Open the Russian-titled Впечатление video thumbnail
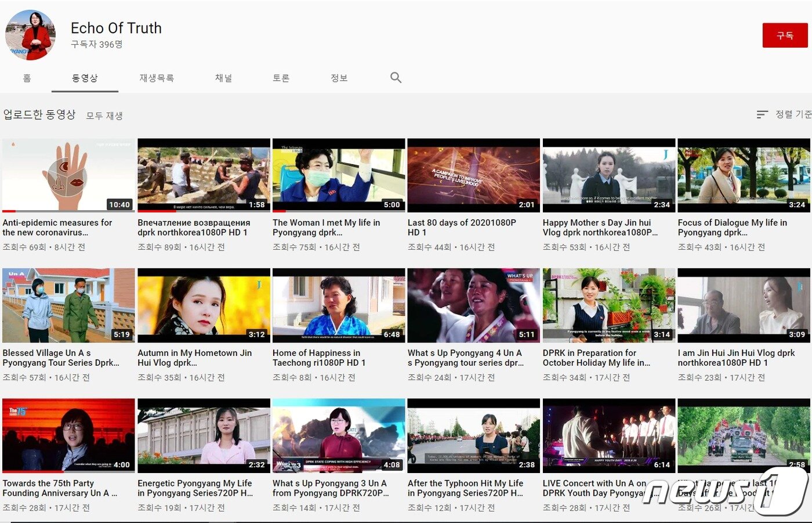This screenshot has width=812, height=523. (x=204, y=175)
